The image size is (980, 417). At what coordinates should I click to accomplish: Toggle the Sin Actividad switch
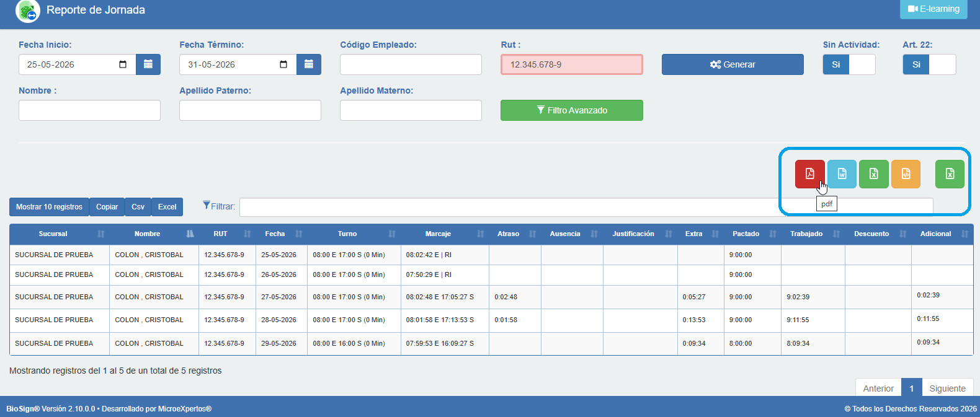(x=849, y=64)
